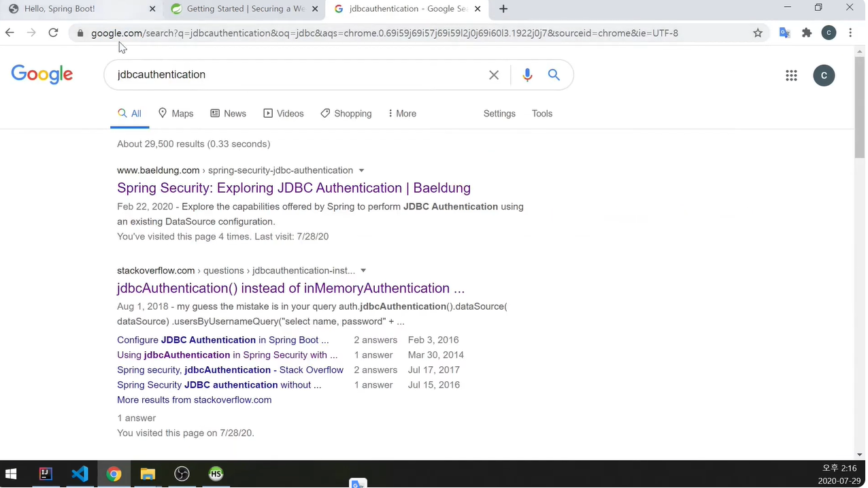The height and width of the screenshot is (488, 868).
Task: Open More results from stackoverflow.com
Action: (195, 400)
